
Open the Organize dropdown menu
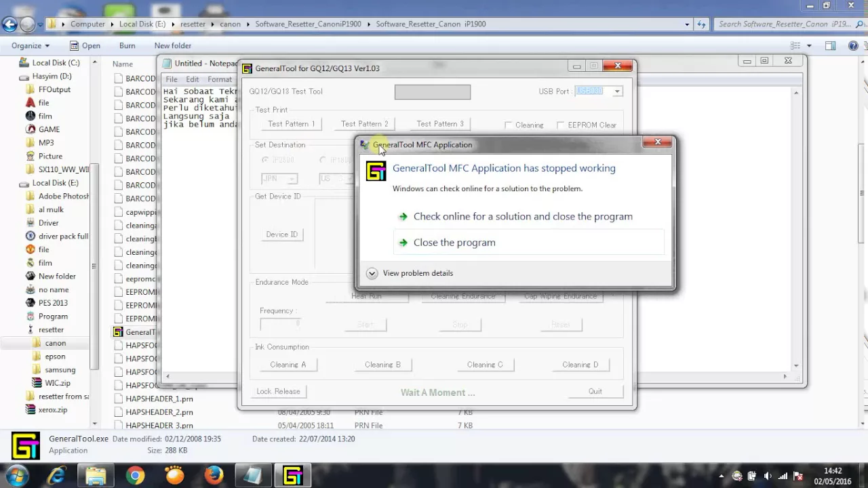(x=30, y=45)
